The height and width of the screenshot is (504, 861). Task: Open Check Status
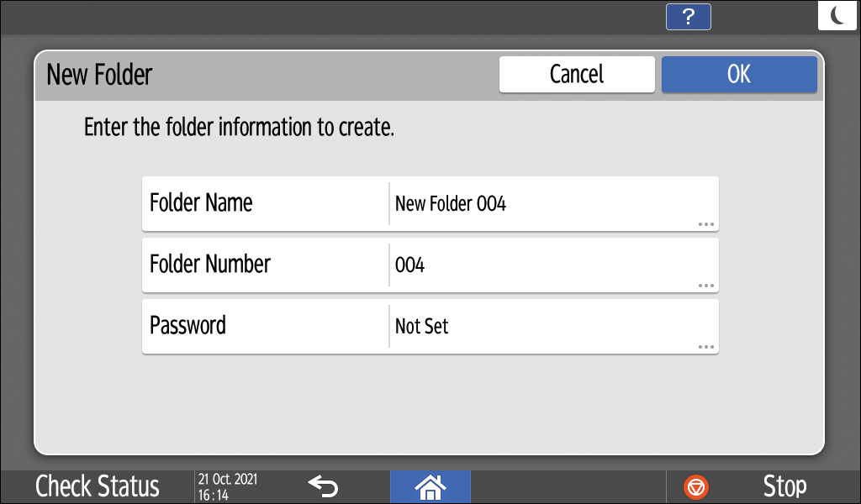pos(98,486)
